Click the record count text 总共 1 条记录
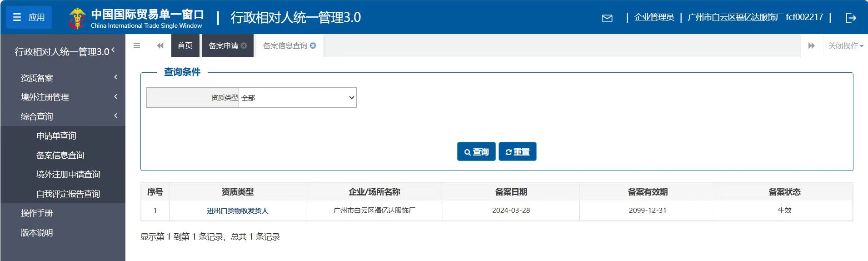Screen dimensions: 868x261 coord(255,236)
